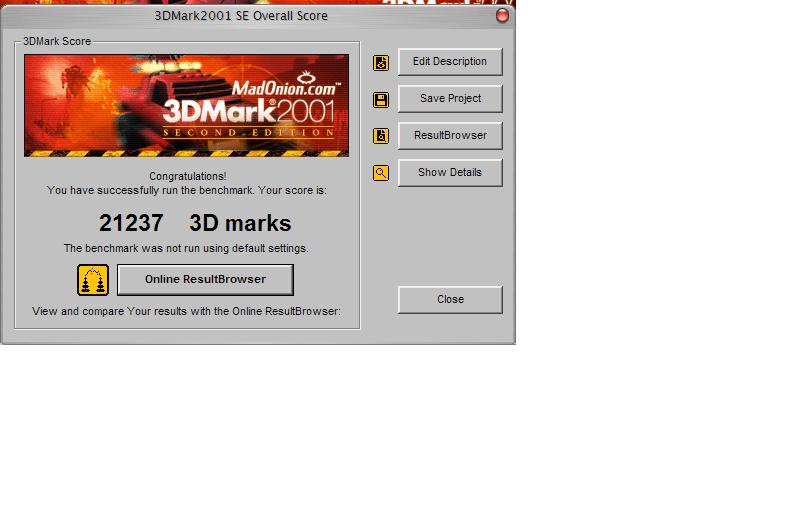Click the Online ResultBrowser yellow trees icon

(x=93, y=280)
